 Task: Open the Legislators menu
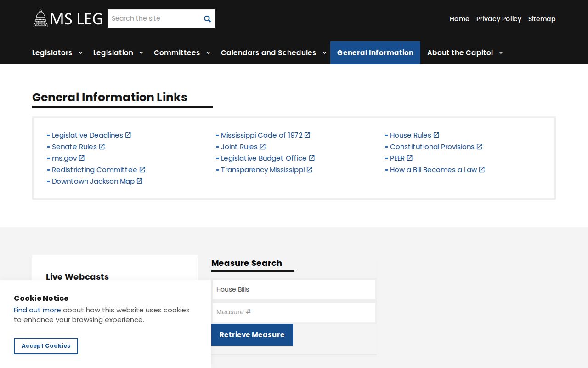(x=52, y=53)
